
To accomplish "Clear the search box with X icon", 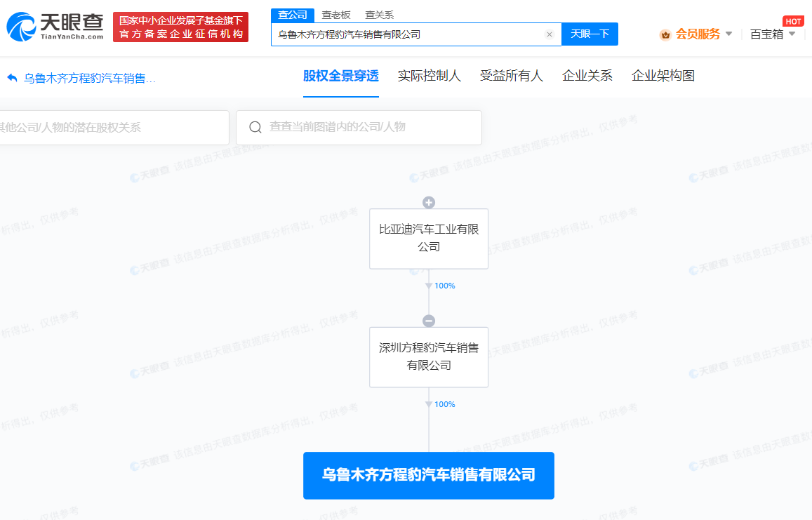I will pyautogui.click(x=549, y=34).
